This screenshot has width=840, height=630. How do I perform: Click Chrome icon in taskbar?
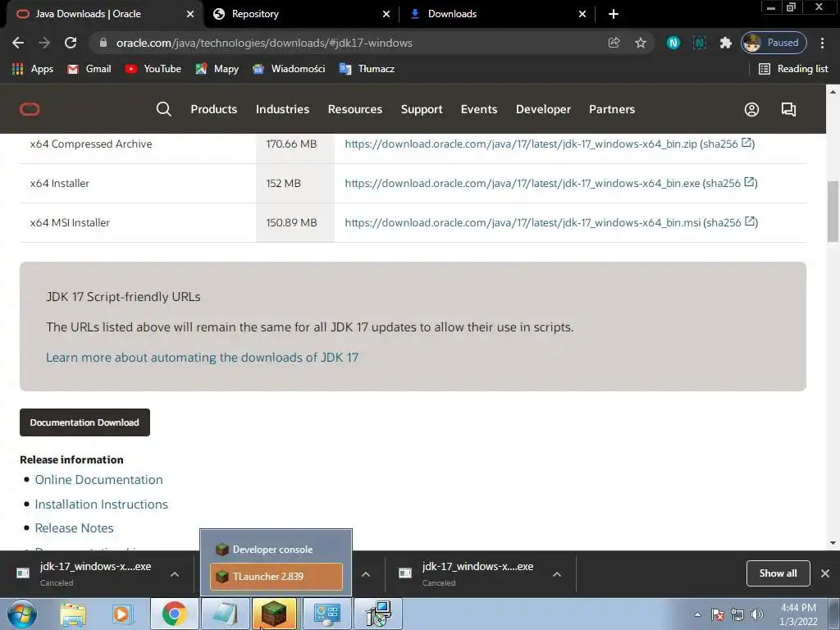[174, 614]
